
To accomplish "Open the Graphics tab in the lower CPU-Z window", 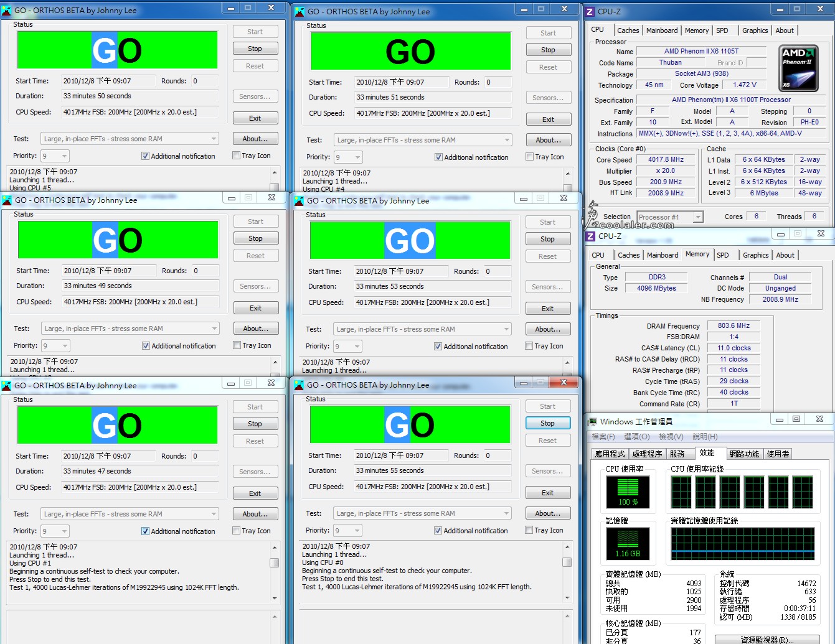I will pyautogui.click(x=756, y=255).
